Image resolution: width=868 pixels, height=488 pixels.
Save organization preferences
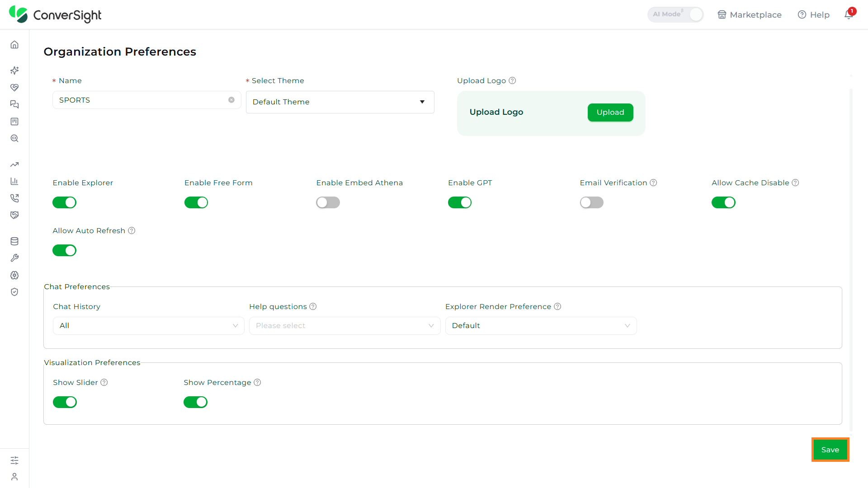(830, 450)
